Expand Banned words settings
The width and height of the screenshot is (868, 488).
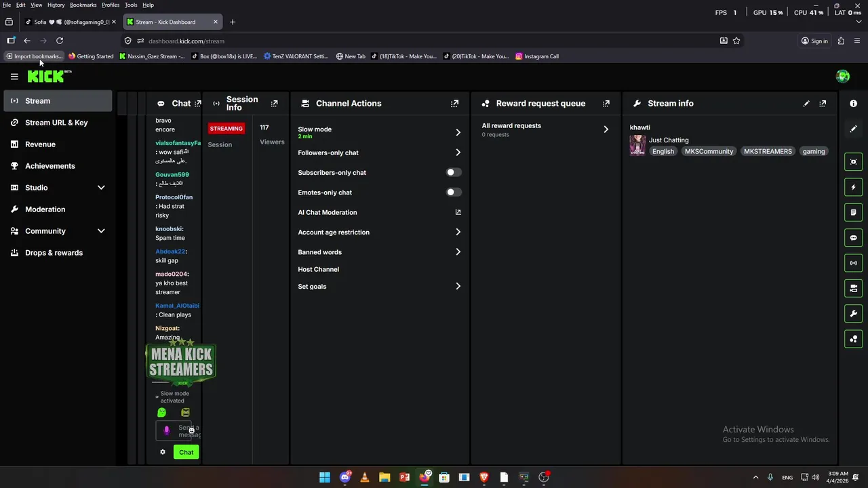coord(458,251)
